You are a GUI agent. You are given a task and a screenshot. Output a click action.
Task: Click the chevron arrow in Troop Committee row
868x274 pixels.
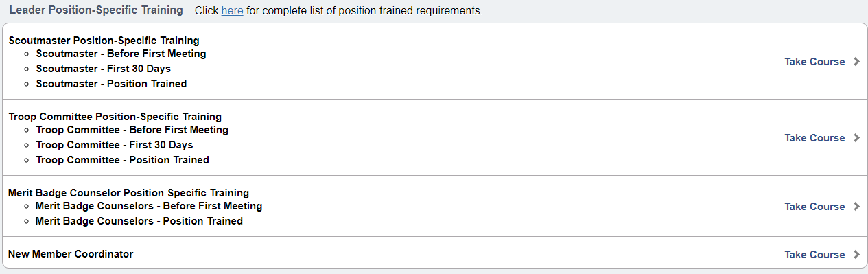[856, 138]
